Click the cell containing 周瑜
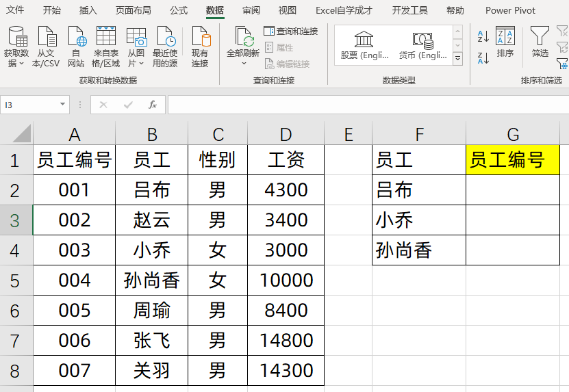Image resolution: width=569 pixels, height=392 pixels. [152, 311]
